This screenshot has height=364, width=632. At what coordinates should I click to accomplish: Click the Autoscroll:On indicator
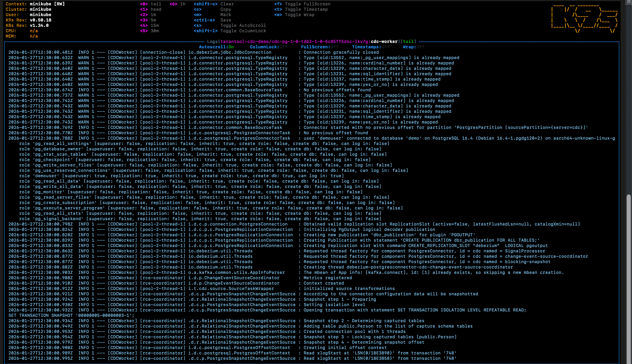pyautogui.click(x=216, y=47)
